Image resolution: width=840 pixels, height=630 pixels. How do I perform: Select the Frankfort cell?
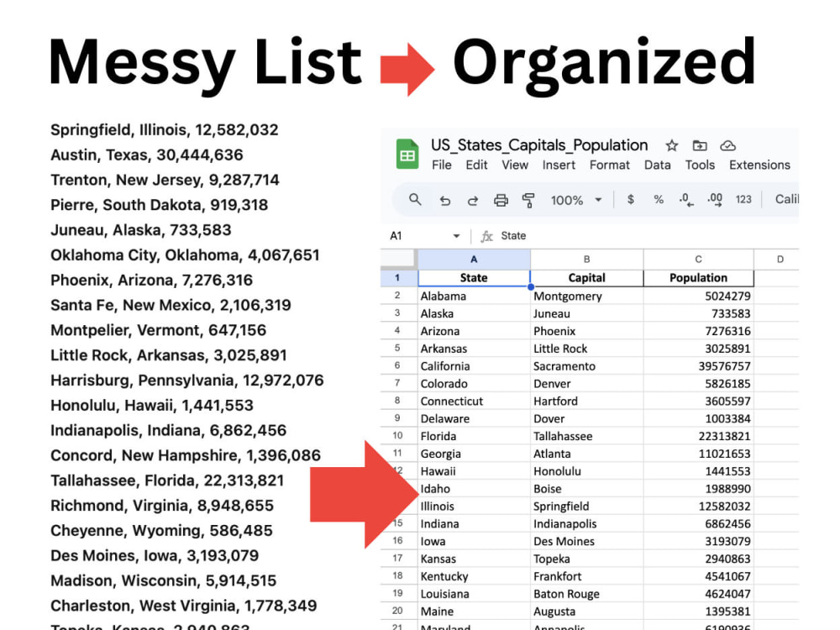pyautogui.click(x=586, y=576)
